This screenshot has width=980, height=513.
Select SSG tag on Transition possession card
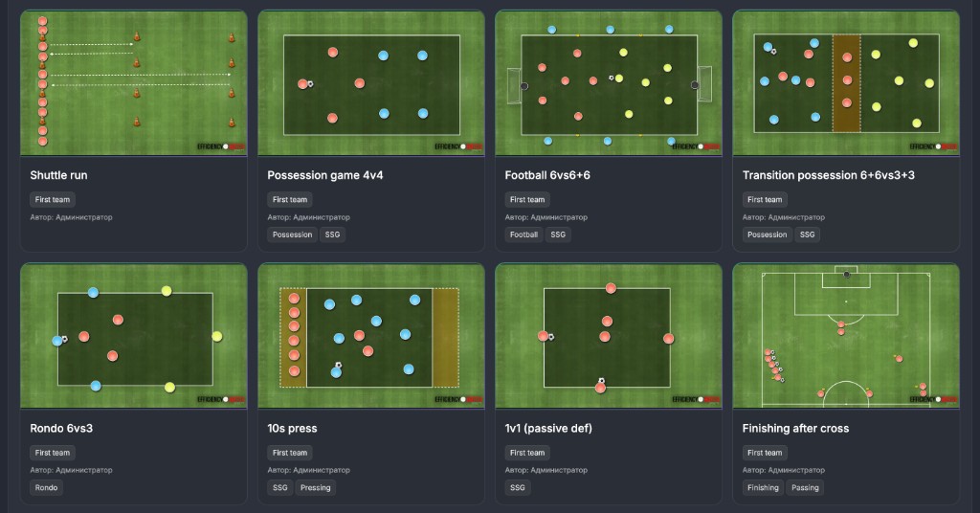(808, 234)
